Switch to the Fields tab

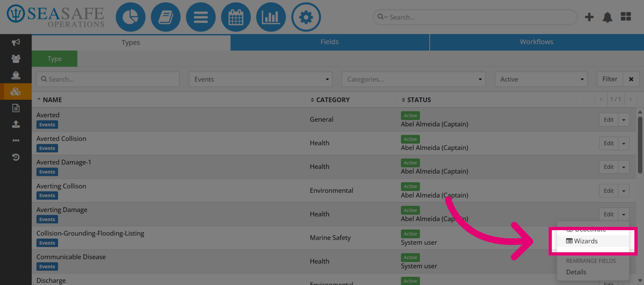329,42
